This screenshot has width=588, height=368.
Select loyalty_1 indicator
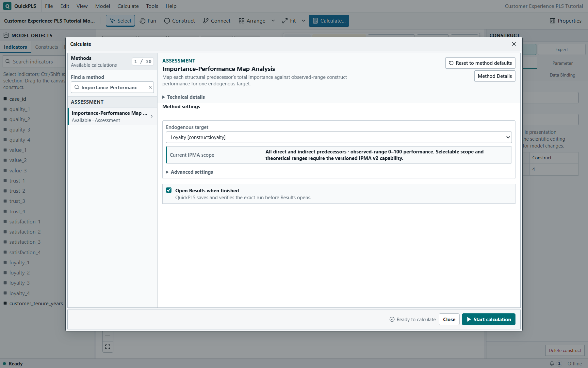click(19, 262)
